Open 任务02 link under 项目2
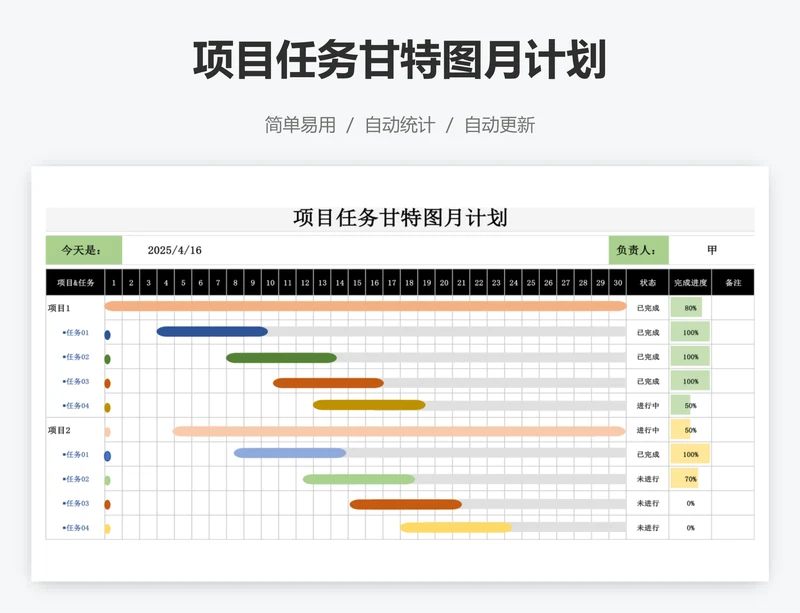 pyautogui.click(x=76, y=479)
